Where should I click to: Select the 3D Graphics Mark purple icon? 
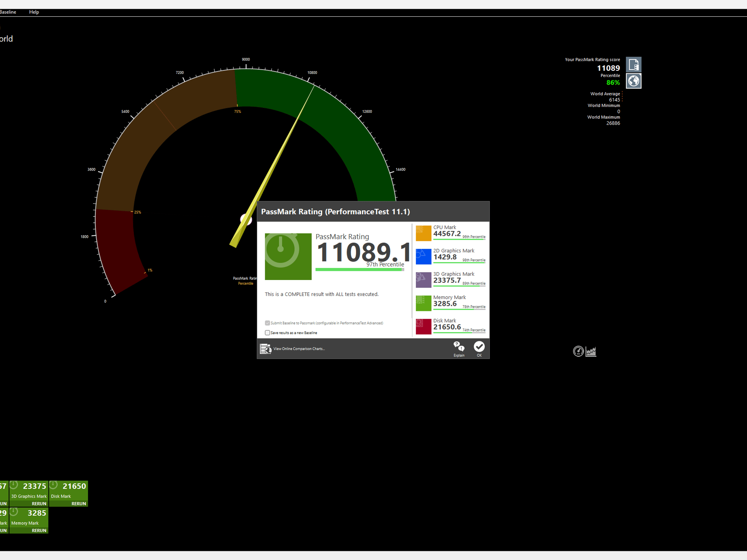pyautogui.click(x=423, y=280)
